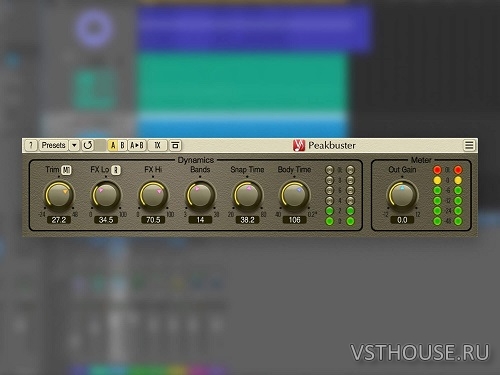Click the Bands value field 14
The height and width of the screenshot is (375, 500).
(x=200, y=220)
